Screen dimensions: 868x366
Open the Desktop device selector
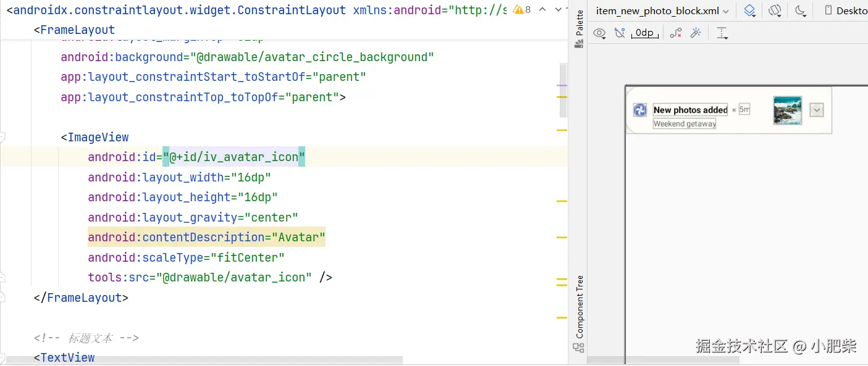[846, 10]
